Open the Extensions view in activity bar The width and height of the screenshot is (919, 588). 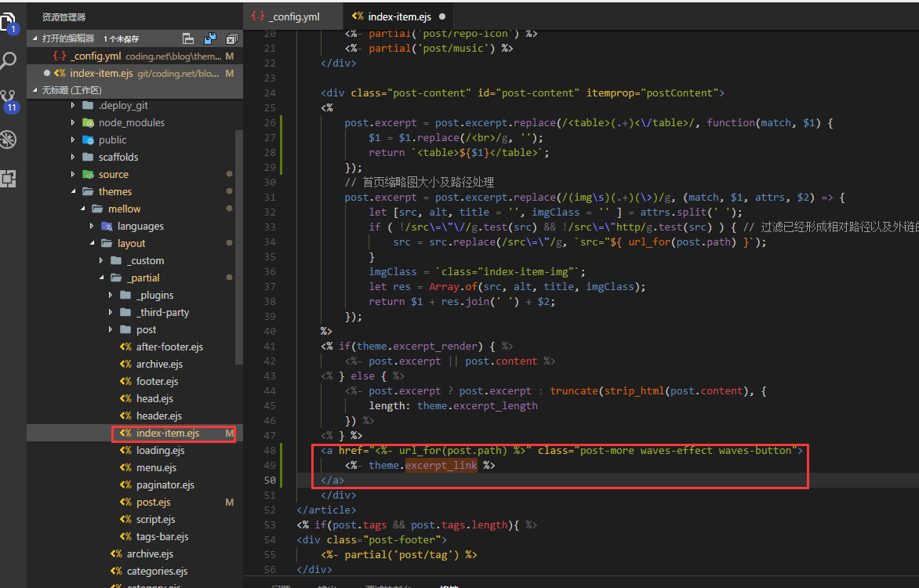(9, 179)
